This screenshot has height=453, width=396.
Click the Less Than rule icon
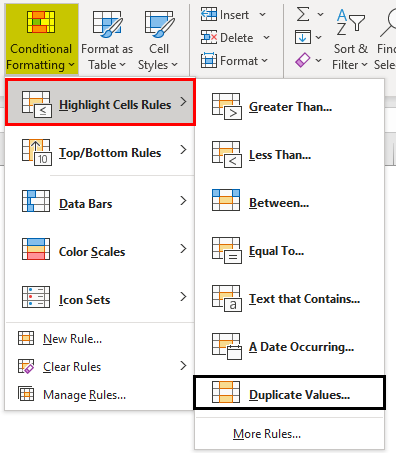tap(227, 154)
